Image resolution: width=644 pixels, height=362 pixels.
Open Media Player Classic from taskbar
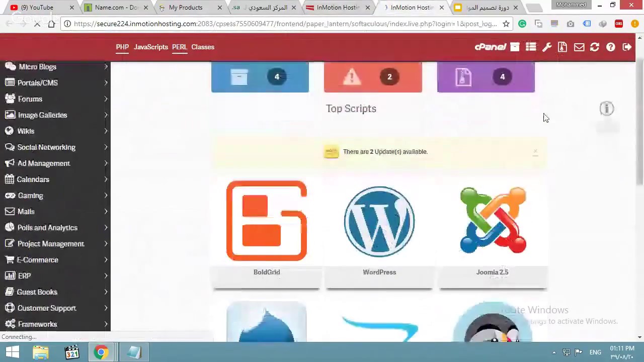click(71, 352)
